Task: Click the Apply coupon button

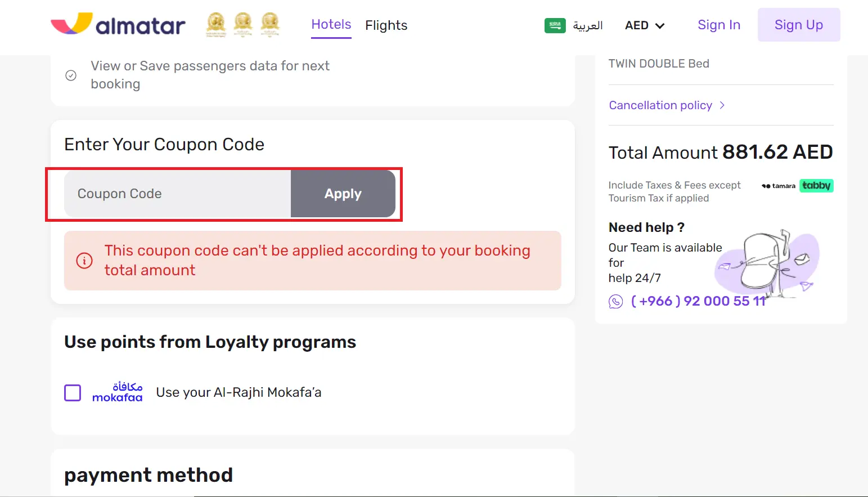Action: click(343, 194)
